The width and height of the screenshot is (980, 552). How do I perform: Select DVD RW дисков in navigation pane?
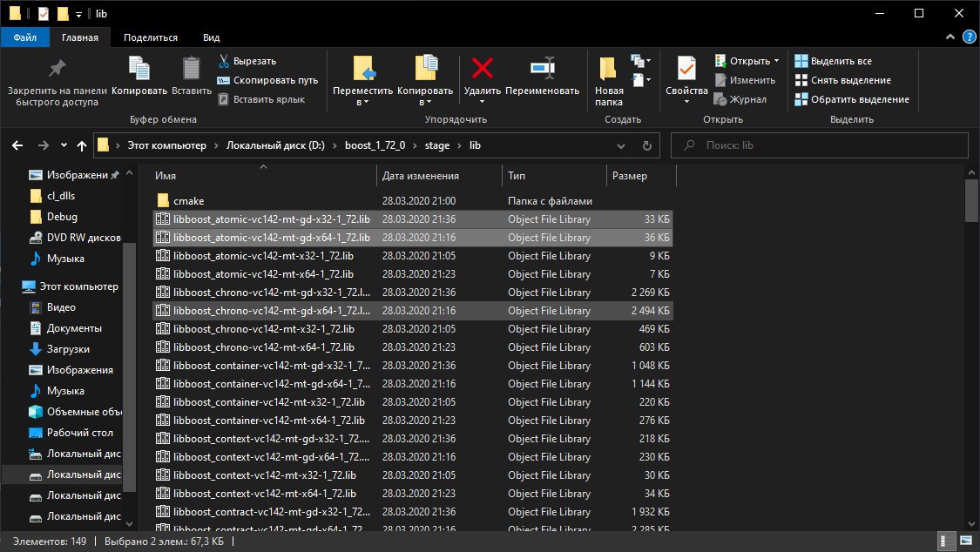(x=75, y=238)
